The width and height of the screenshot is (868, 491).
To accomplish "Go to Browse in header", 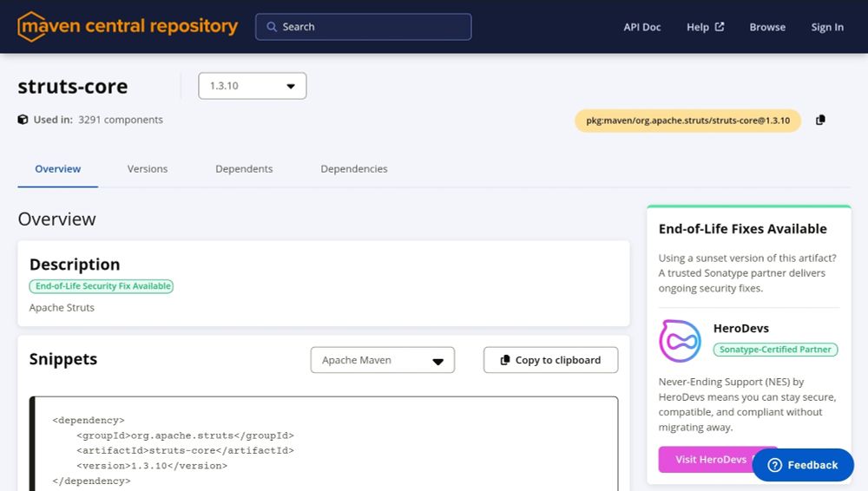I will click(x=767, y=27).
